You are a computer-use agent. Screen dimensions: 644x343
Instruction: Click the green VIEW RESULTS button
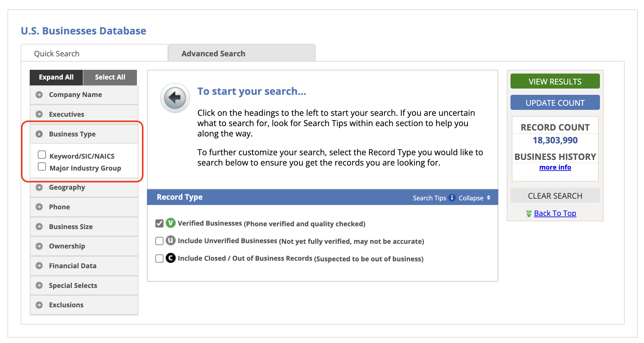(x=555, y=81)
